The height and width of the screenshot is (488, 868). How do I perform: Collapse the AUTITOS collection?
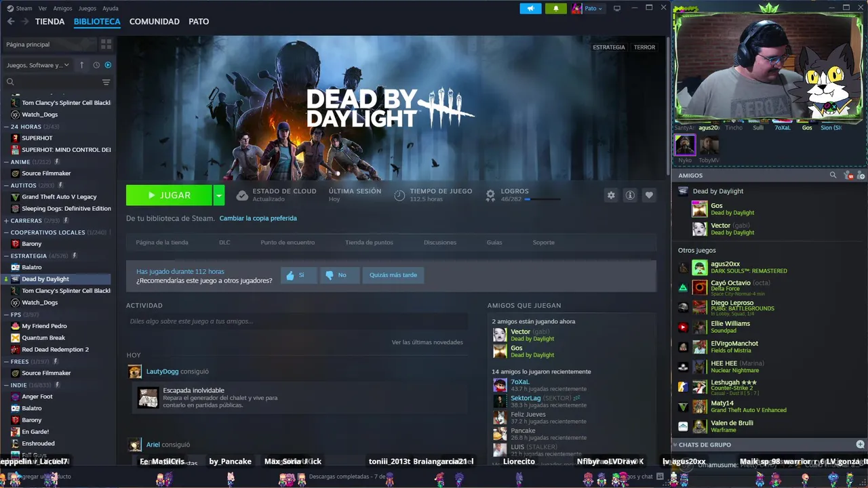coord(6,185)
